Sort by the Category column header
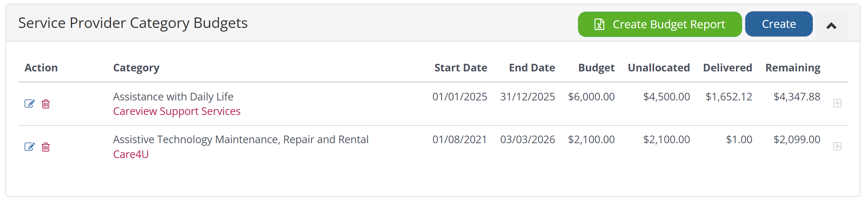 [136, 68]
